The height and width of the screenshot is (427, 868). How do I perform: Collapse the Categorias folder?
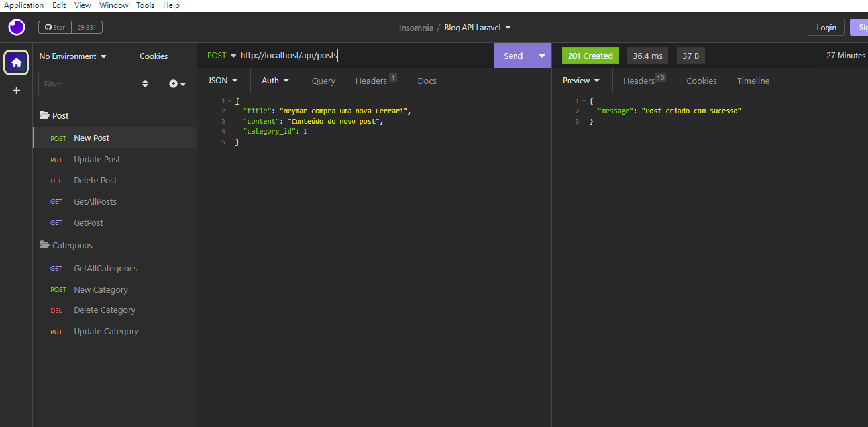coord(66,245)
